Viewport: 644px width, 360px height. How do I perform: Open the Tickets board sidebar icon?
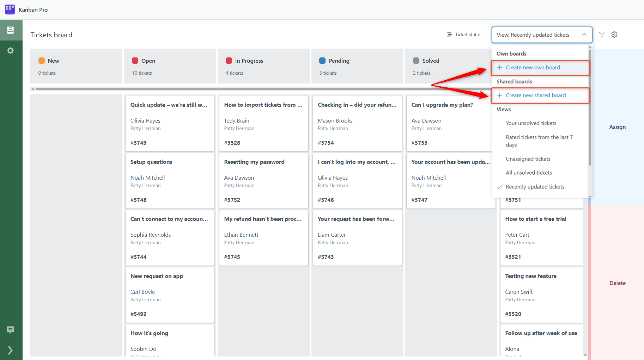click(x=11, y=30)
